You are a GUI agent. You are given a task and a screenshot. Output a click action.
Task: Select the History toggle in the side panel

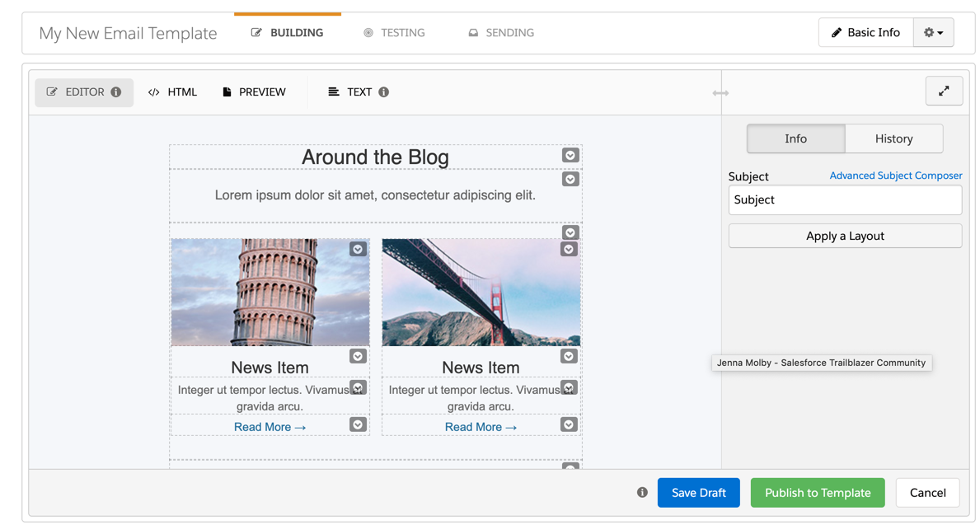click(893, 138)
